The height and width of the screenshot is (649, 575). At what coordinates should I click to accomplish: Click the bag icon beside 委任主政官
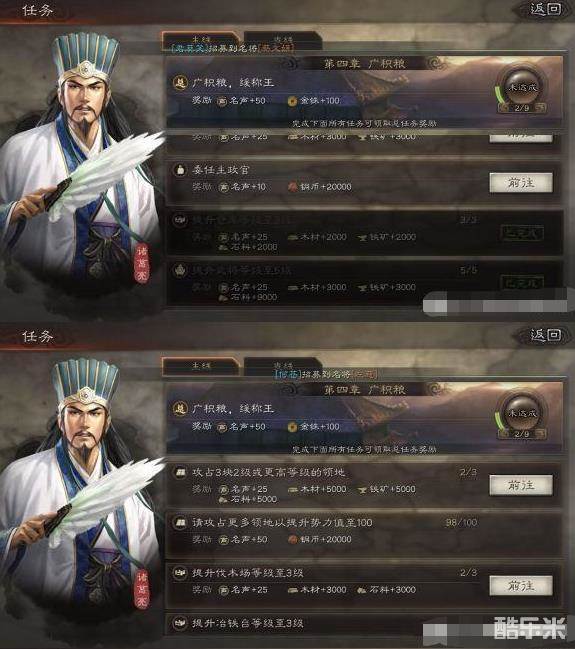click(180, 170)
